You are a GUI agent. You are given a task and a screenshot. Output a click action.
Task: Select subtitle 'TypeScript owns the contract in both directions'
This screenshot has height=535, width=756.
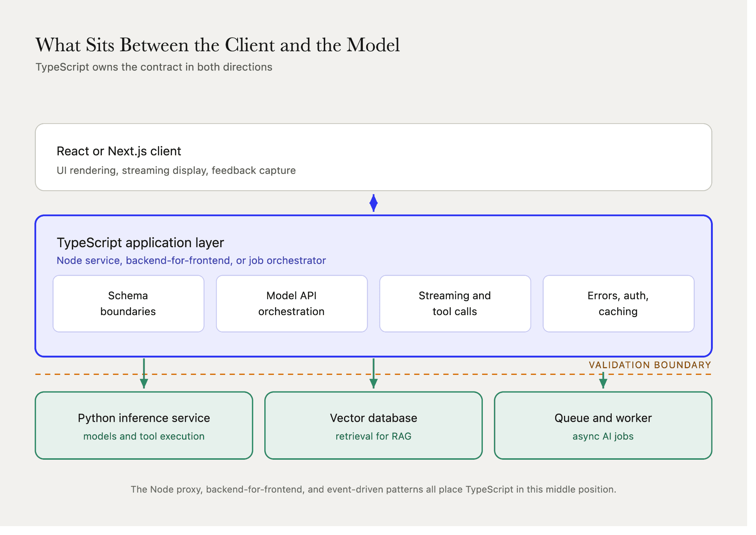click(154, 67)
